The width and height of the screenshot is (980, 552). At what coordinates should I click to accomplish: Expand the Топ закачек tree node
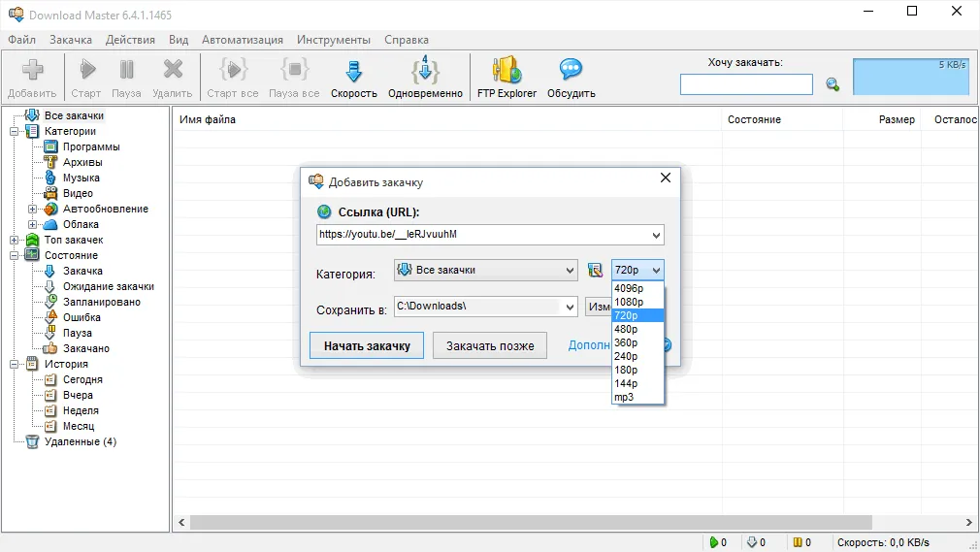pos(14,240)
